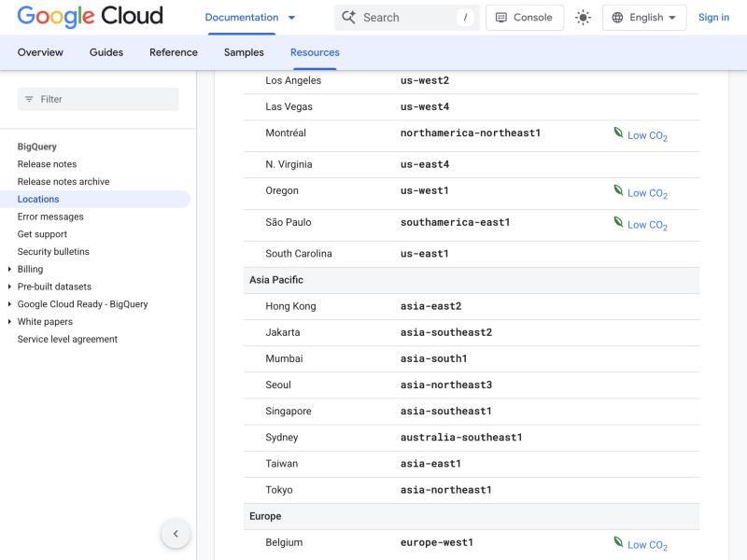Click asia-southeast1 region code
The height and width of the screenshot is (560, 747).
[446, 411]
